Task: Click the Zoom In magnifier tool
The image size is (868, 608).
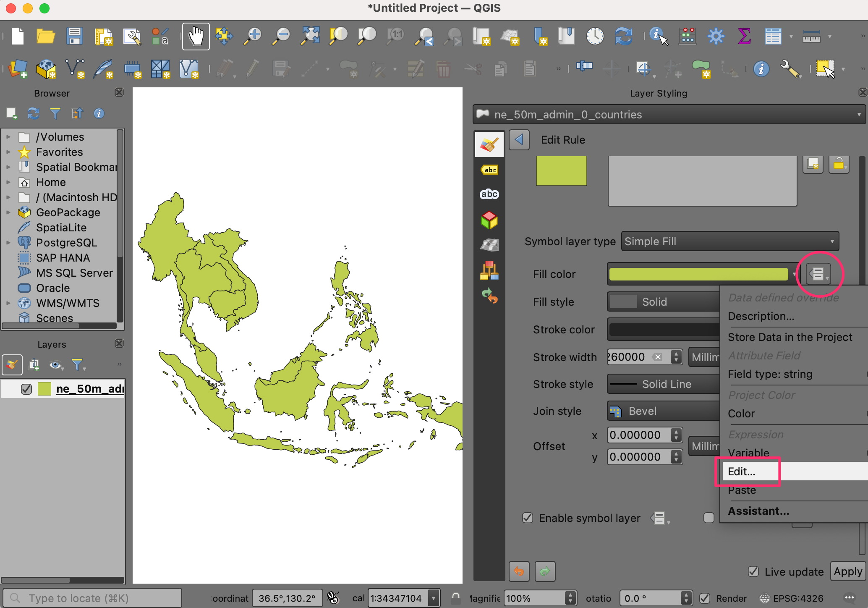Action: 253,37
